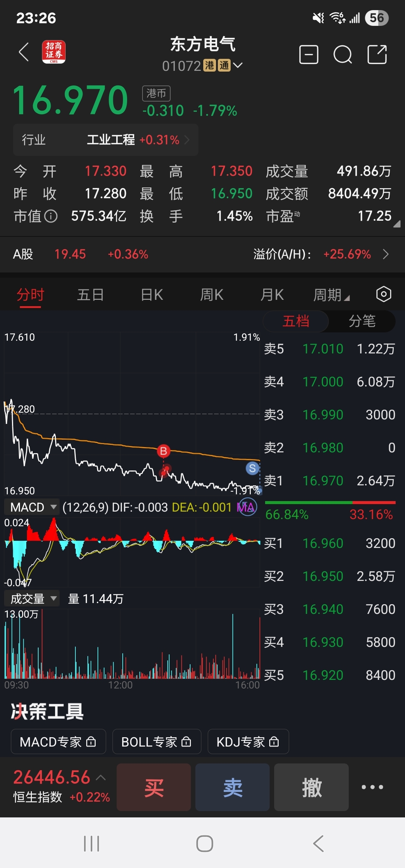The image size is (405, 868).
Task: Tap the MA indicator circle icon
Action: (x=247, y=507)
